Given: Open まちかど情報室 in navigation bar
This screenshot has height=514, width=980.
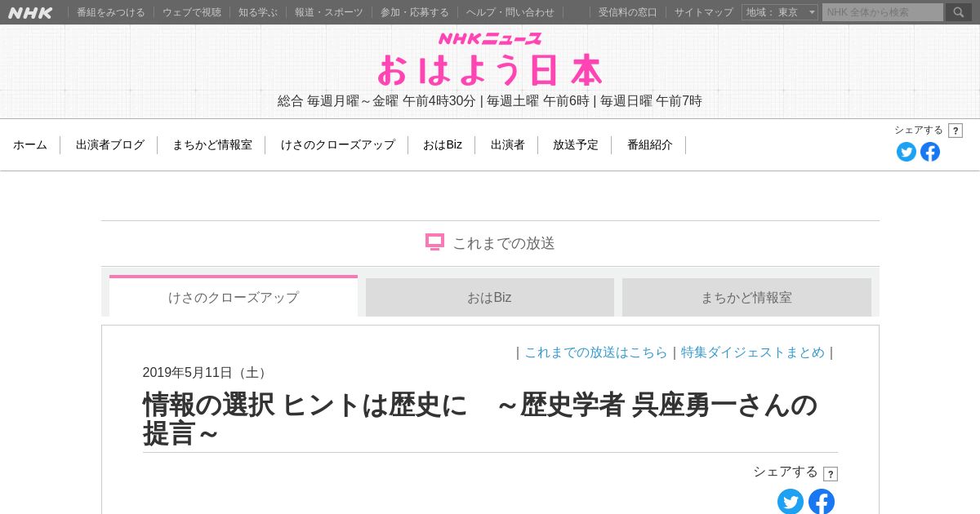Looking at the screenshot, I should 212,144.
